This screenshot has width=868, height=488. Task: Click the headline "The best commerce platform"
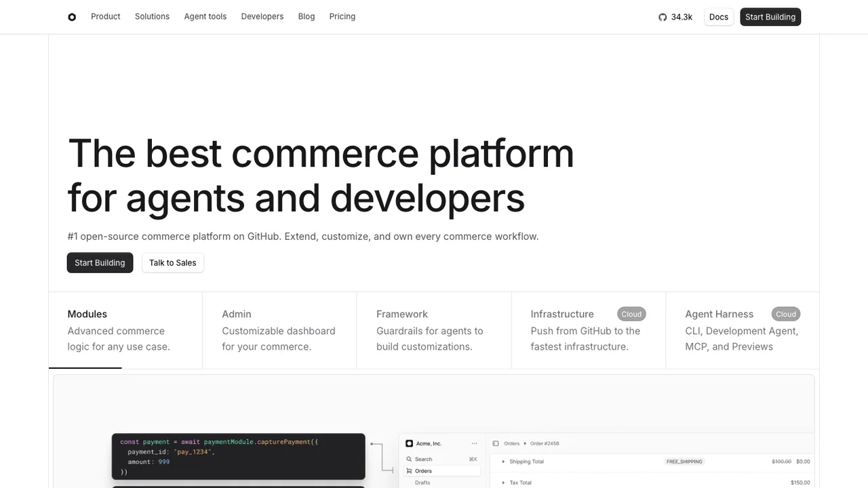(x=321, y=152)
